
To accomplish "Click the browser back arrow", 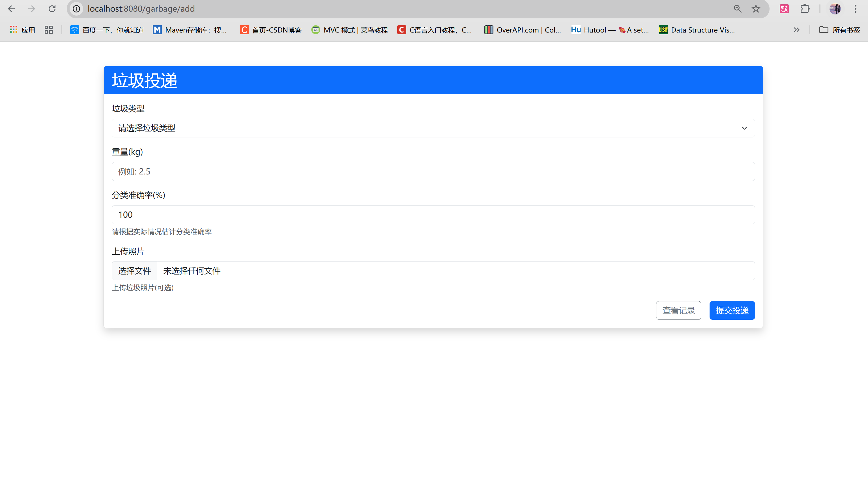I will [11, 9].
